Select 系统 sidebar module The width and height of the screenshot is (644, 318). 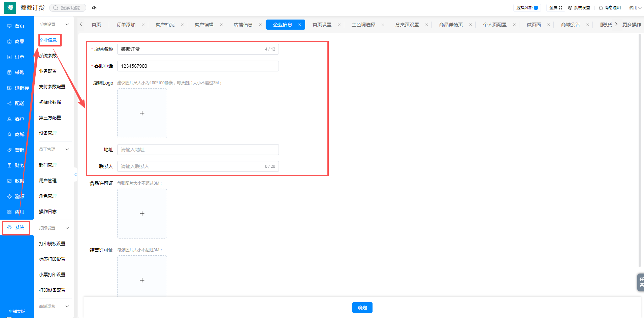click(16, 228)
